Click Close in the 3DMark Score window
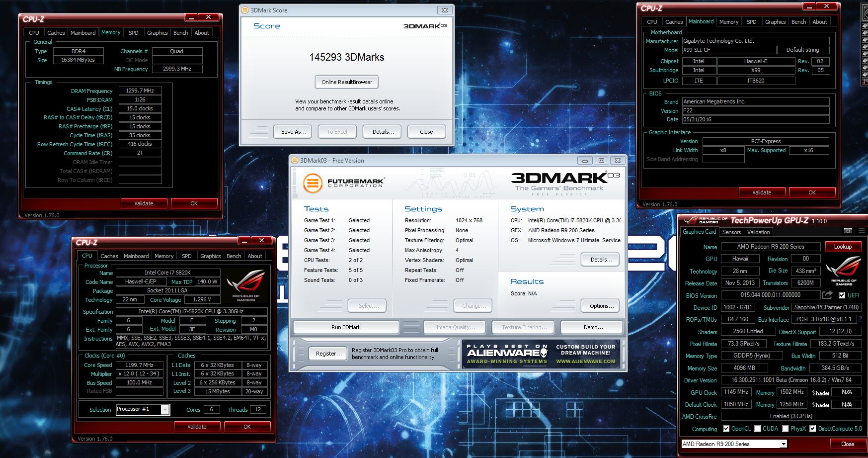868x458 pixels. pyautogui.click(x=426, y=132)
